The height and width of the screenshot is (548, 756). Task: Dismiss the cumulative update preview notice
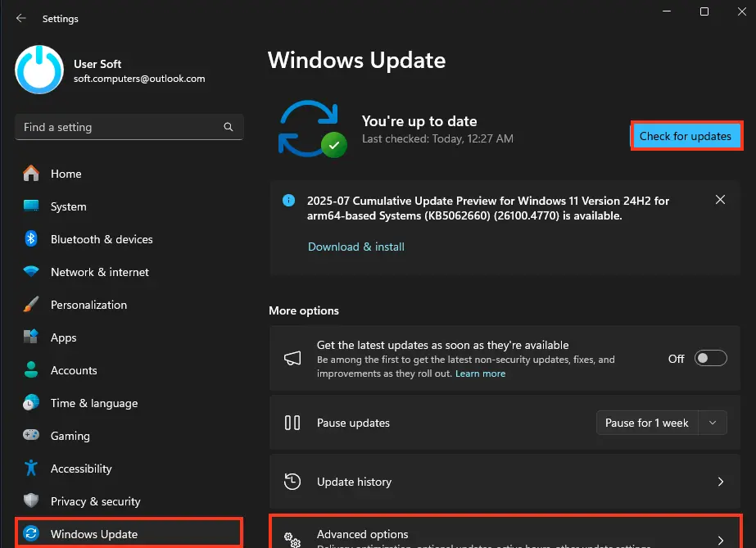720,200
